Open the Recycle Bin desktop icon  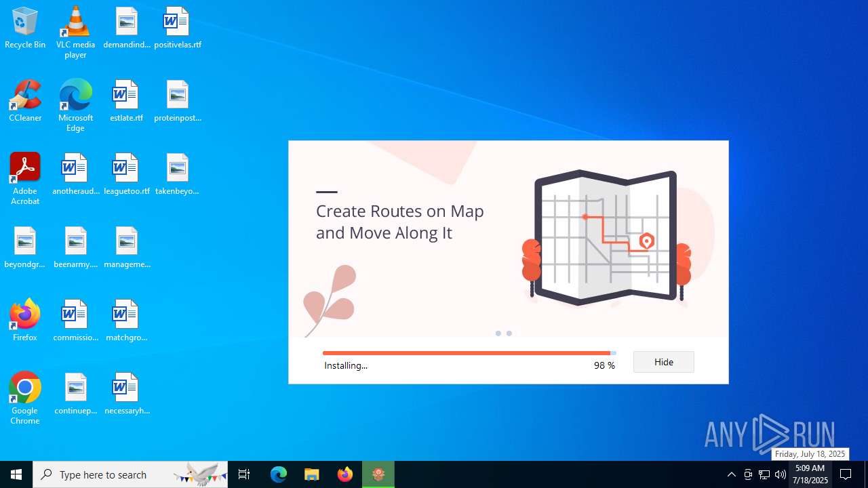(25, 28)
